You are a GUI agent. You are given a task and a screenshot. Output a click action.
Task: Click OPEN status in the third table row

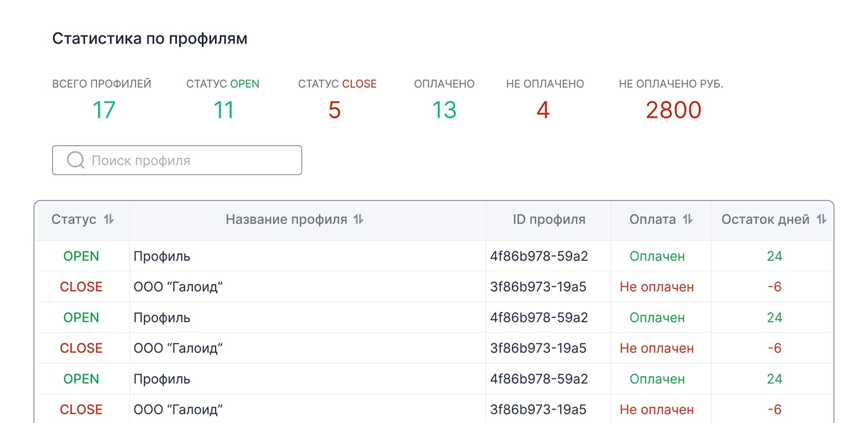(x=81, y=318)
